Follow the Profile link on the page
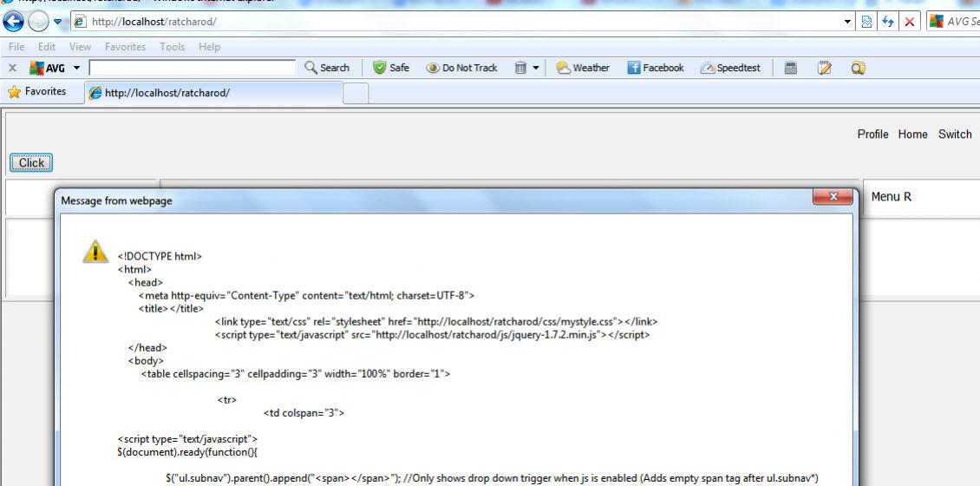 pos(872,134)
